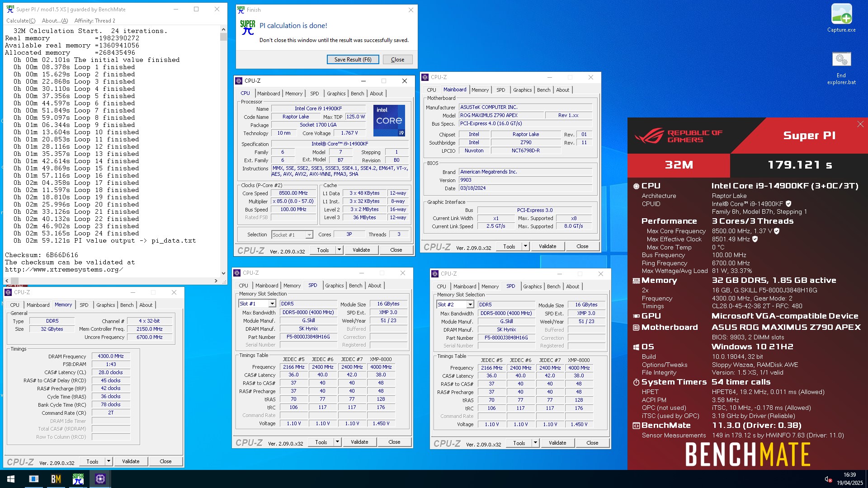This screenshot has height=488, width=868.
Task: Click Close button in Memory CPU-Z window
Action: point(165,461)
